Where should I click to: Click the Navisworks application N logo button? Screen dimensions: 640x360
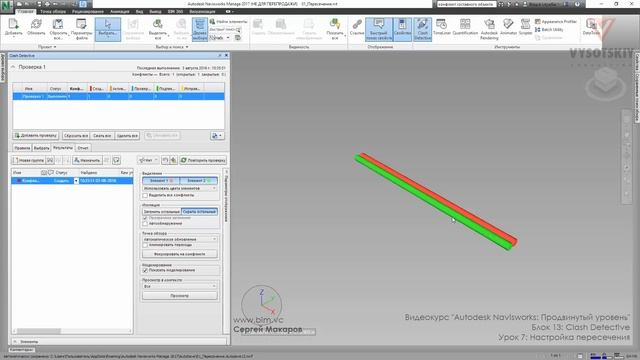pyautogui.click(x=7, y=7)
